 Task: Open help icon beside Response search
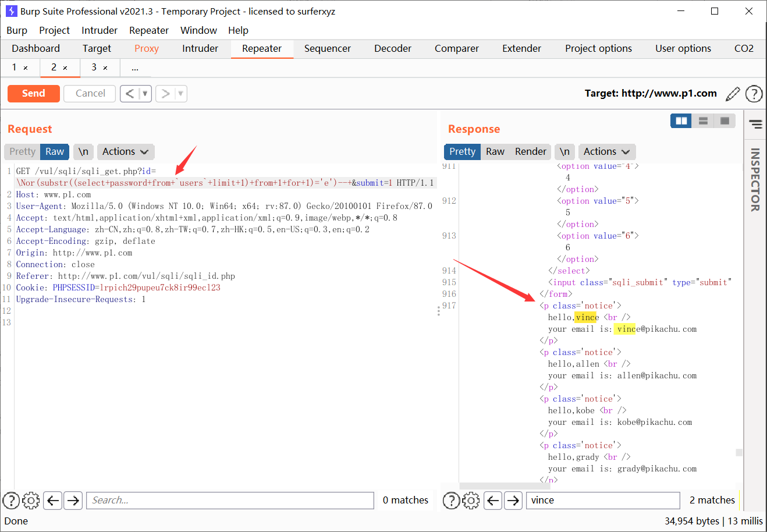pos(452,501)
